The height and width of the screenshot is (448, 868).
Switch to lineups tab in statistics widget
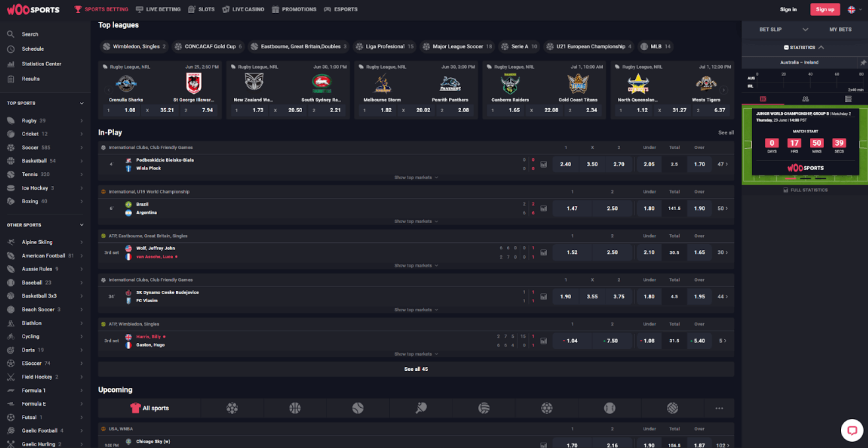pos(805,99)
